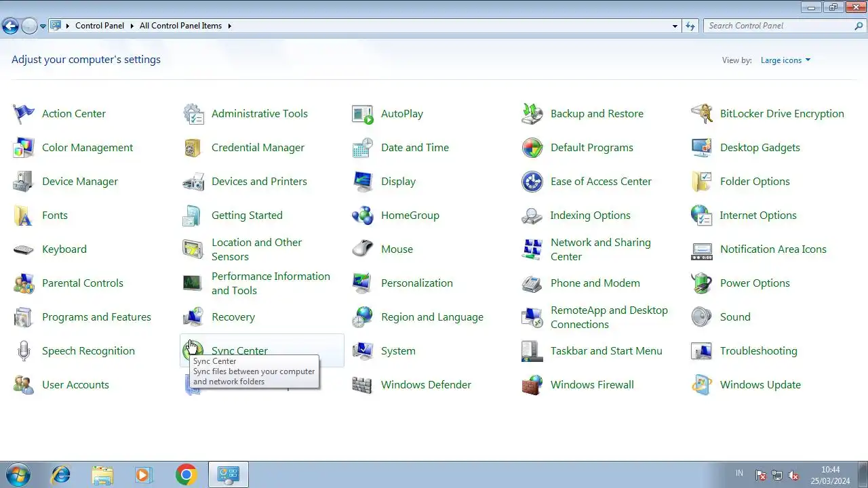Expand the arrow before Control Panel breadcrumb
The height and width of the screenshot is (488, 868).
click(x=68, y=26)
